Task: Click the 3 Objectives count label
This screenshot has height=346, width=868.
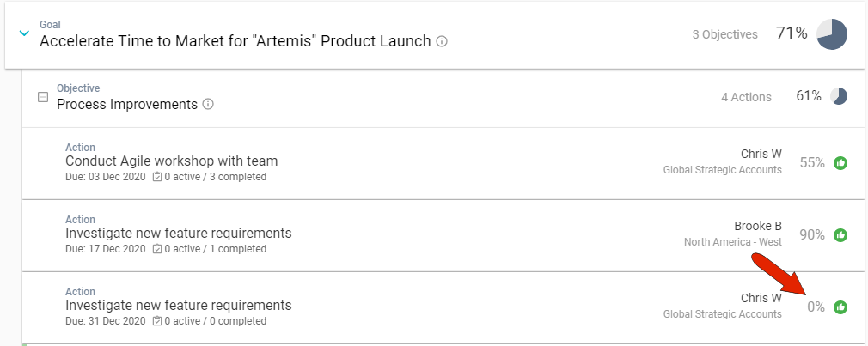Action: [x=724, y=34]
